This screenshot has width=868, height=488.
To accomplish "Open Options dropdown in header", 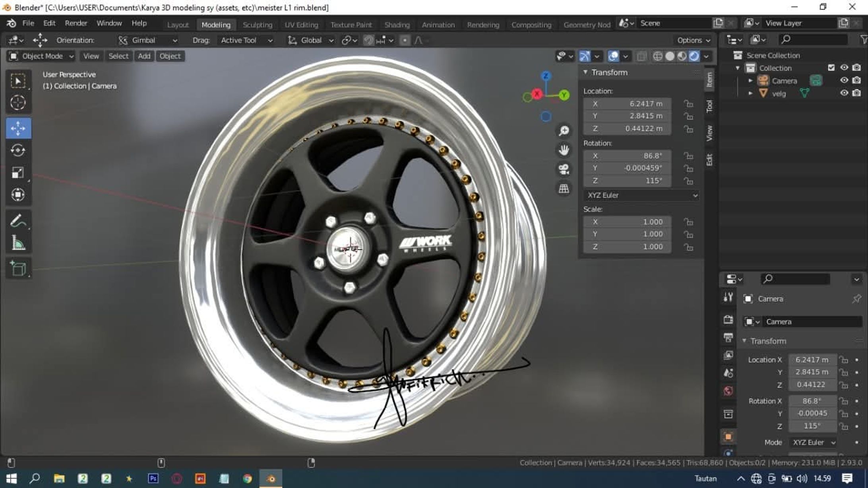I will (x=694, y=40).
